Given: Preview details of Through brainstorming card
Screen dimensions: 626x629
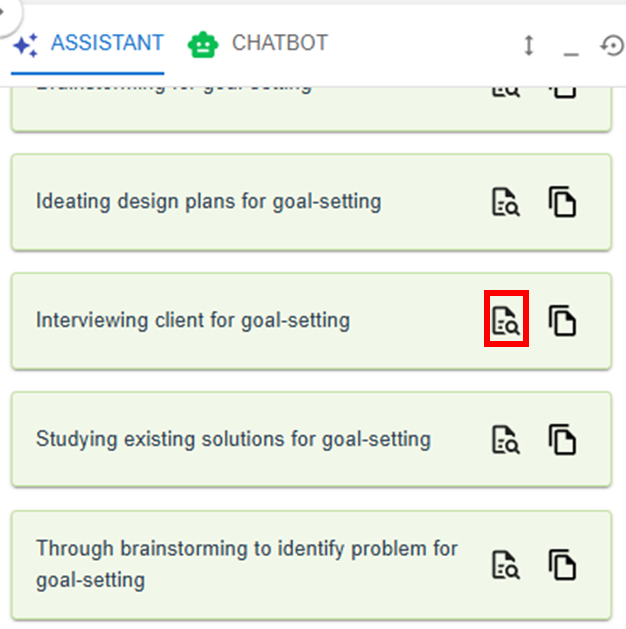Looking at the screenshot, I should click(x=506, y=565).
